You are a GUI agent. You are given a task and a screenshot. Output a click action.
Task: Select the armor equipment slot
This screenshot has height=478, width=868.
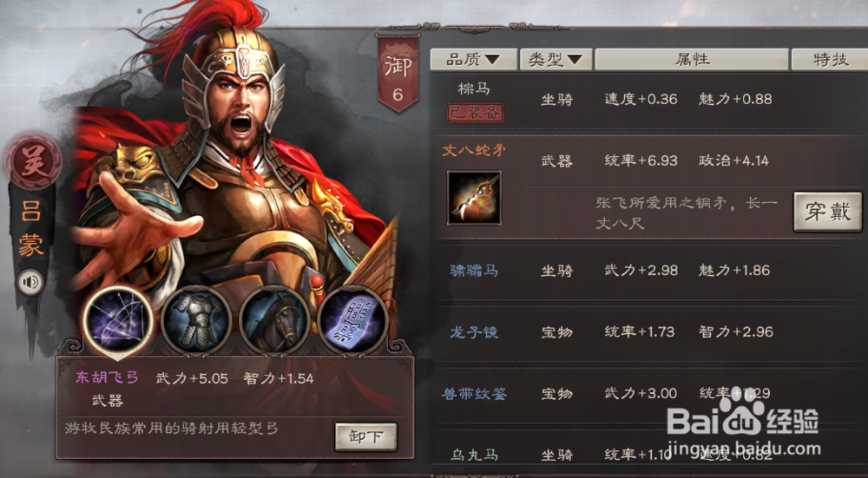coord(196,321)
